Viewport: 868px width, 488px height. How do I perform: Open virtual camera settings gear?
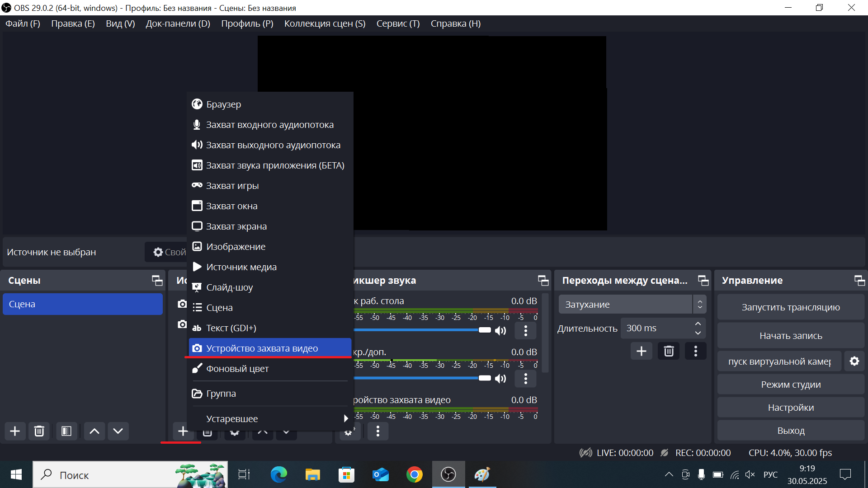coord(854,361)
